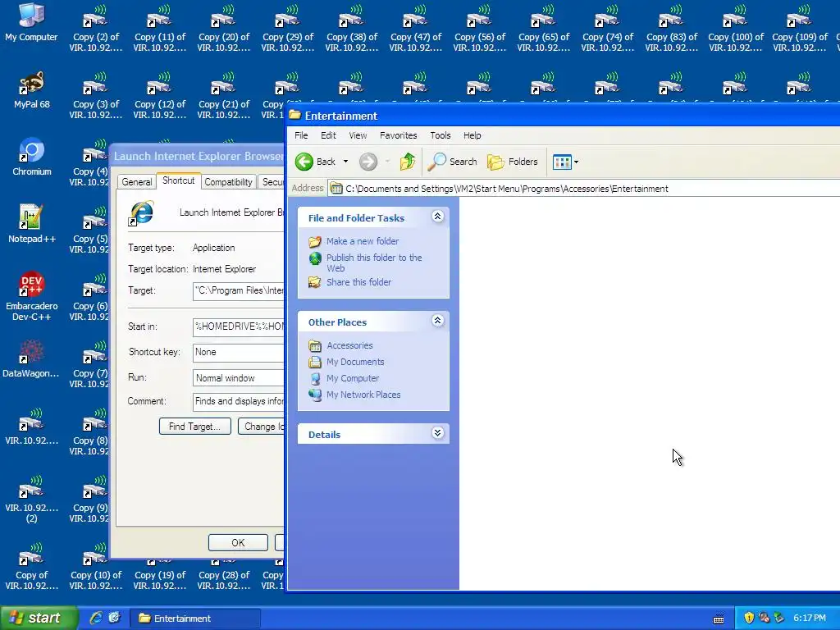Viewport: 840px width, 630px height.
Task: Select Copy (11) of VIR.10.92 icon
Action: tap(160, 29)
